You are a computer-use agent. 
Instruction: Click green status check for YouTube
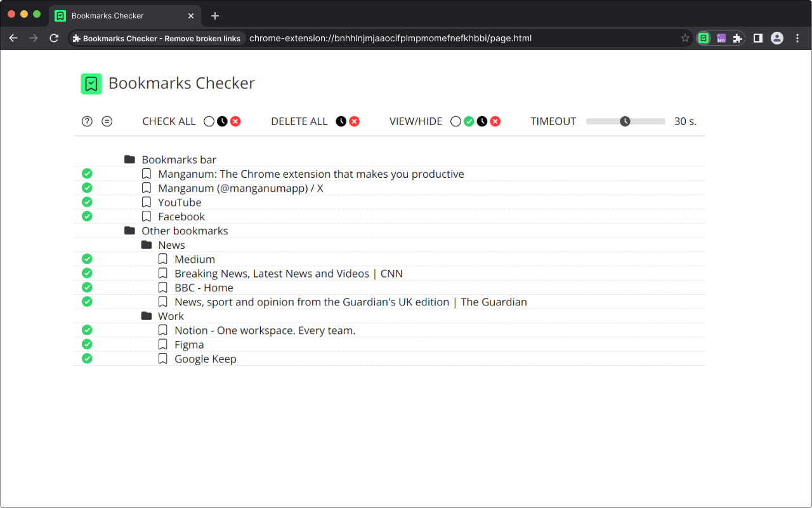pyautogui.click(x=87, y=202)
